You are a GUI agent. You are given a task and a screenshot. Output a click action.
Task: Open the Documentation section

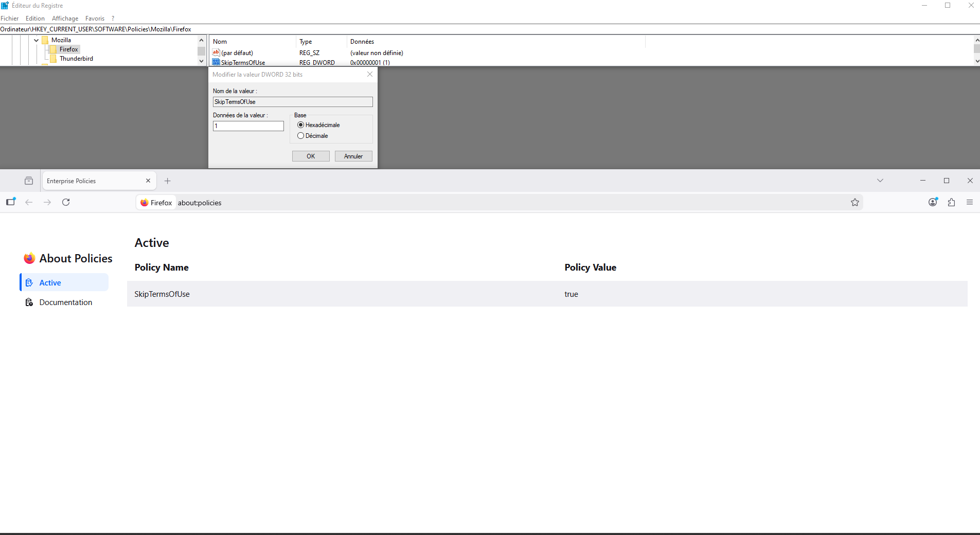click(x=64, y=302)
